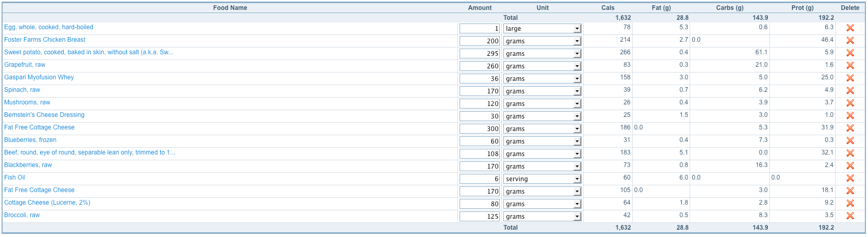This screenshot has height=237, width=868.
Task: Delete the hard-boiled egg entry
Action: pos(850,28)
